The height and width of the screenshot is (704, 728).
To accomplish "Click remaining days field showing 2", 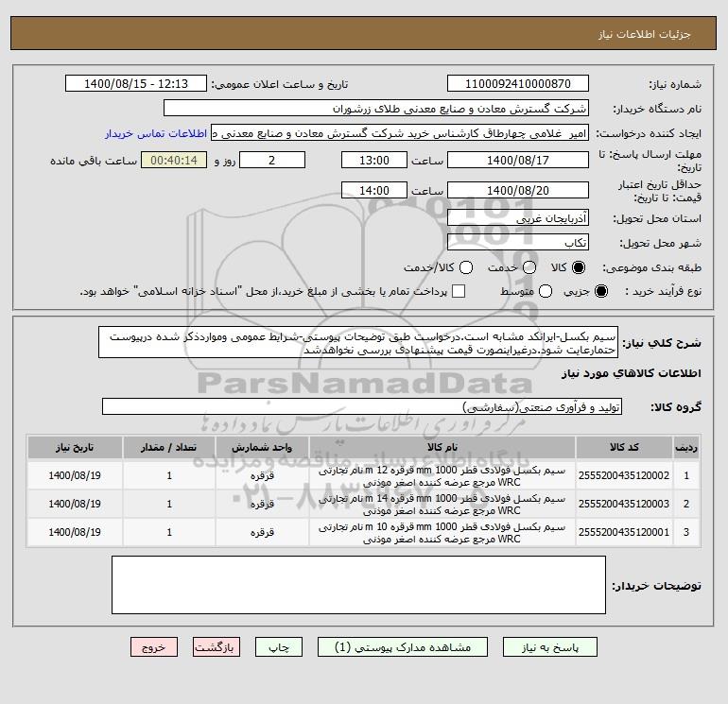I will tap(272, 160).
